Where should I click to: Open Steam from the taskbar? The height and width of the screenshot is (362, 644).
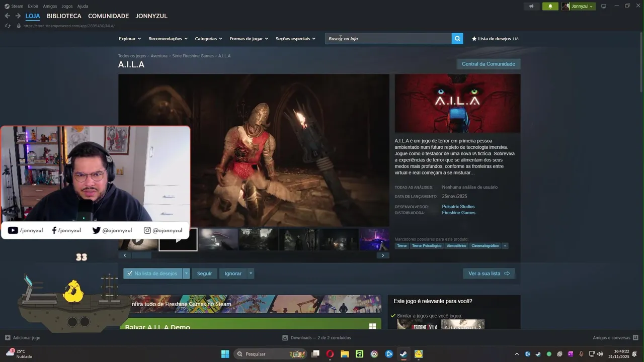pyautogui.click(x=404, y=354)
